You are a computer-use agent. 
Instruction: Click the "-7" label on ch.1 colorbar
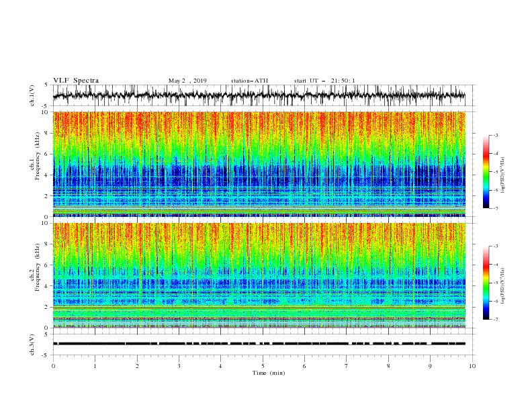(x=495, y=208)
